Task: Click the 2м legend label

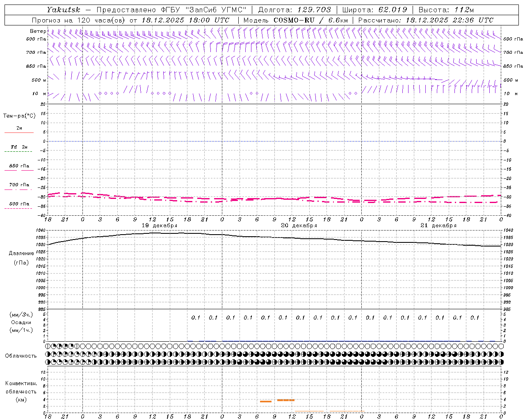Action: click(x=19, y=128)
